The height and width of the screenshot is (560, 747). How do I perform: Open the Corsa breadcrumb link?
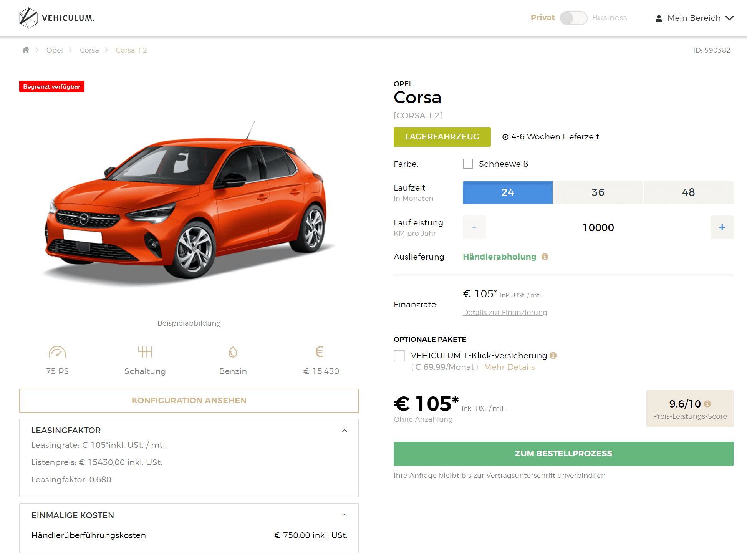tap(89, 50)
